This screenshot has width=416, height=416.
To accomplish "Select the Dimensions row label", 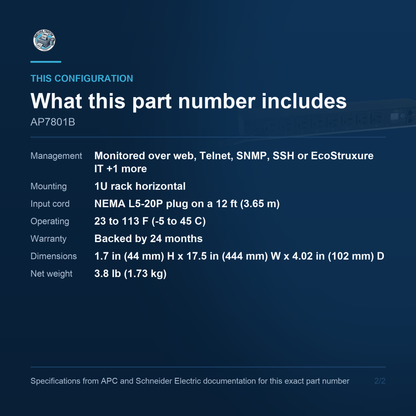I will pyautogui.click(x=54, y=256).
